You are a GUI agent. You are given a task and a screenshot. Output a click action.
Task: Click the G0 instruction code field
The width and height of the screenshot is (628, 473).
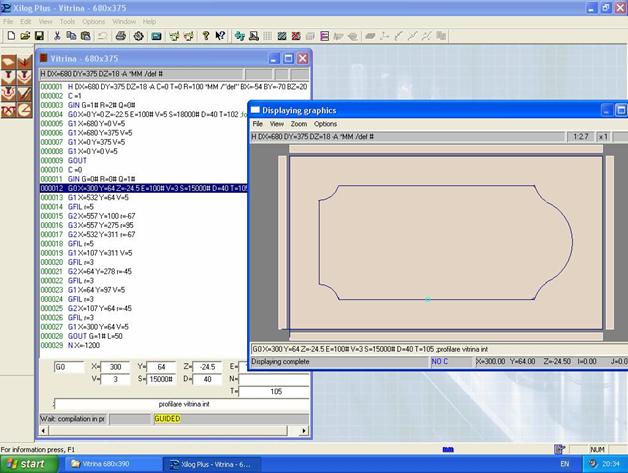pyautogui.click(x=68, y=367)
